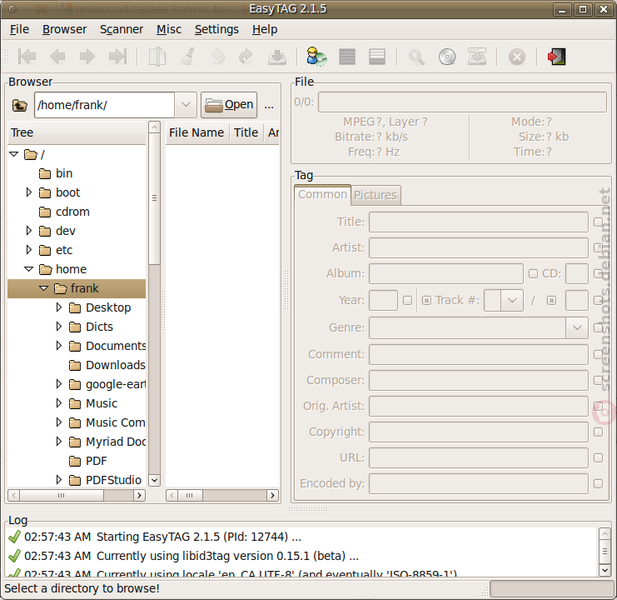Open the File menu
Screen dimensions: 617x600
(19, 30)
